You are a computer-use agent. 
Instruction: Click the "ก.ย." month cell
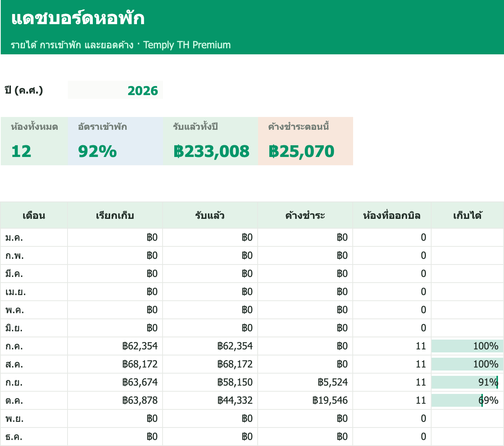pos(34,382)
